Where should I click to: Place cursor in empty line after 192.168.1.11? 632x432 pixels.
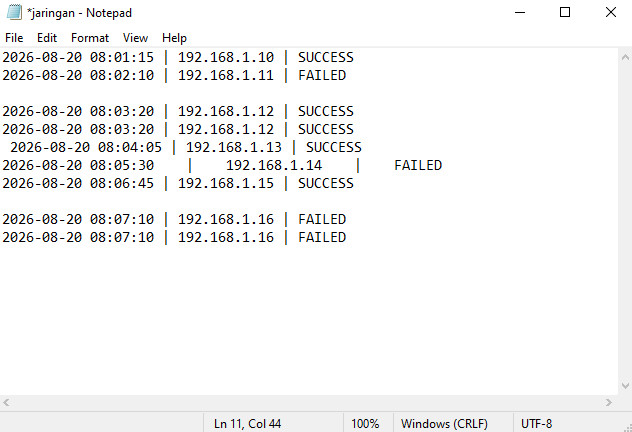[x=309, y=93]
